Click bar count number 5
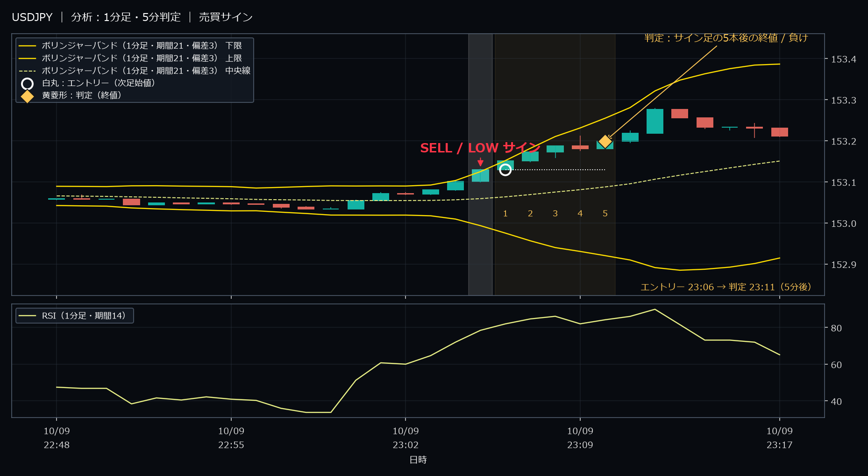This screenshot has width=868, height=476. (x=605, y=214)
